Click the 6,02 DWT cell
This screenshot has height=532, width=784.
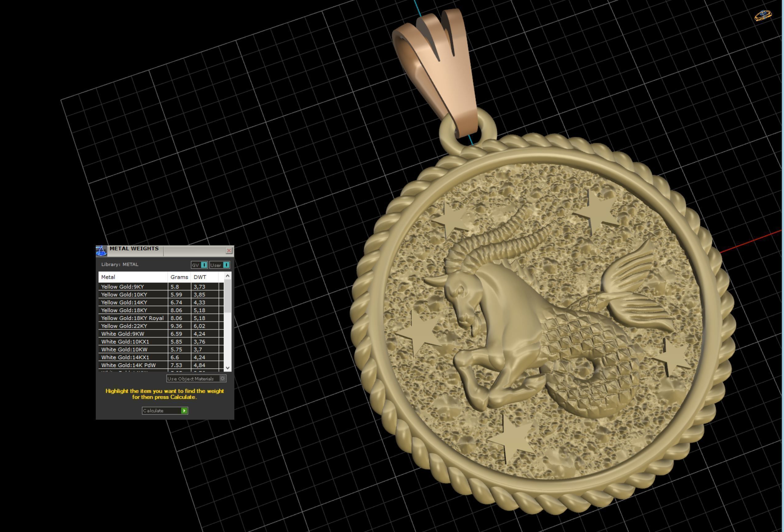pos(204,326)
